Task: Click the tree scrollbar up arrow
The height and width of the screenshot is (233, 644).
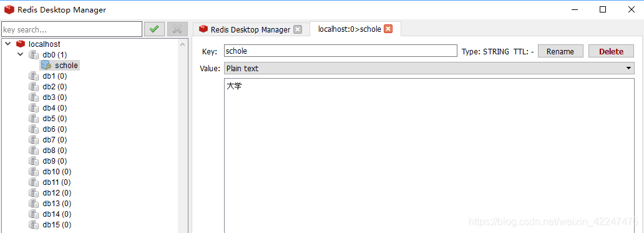Action: click(183, 44)
